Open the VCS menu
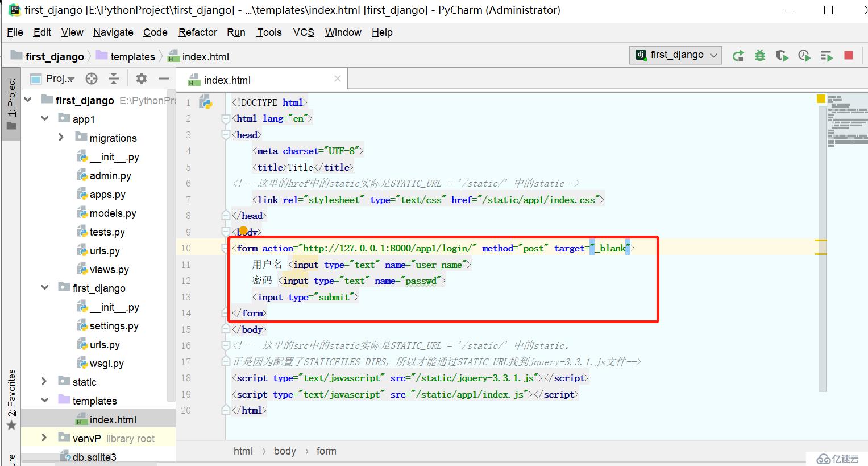 pyautogui.click(x=304, y=32)
